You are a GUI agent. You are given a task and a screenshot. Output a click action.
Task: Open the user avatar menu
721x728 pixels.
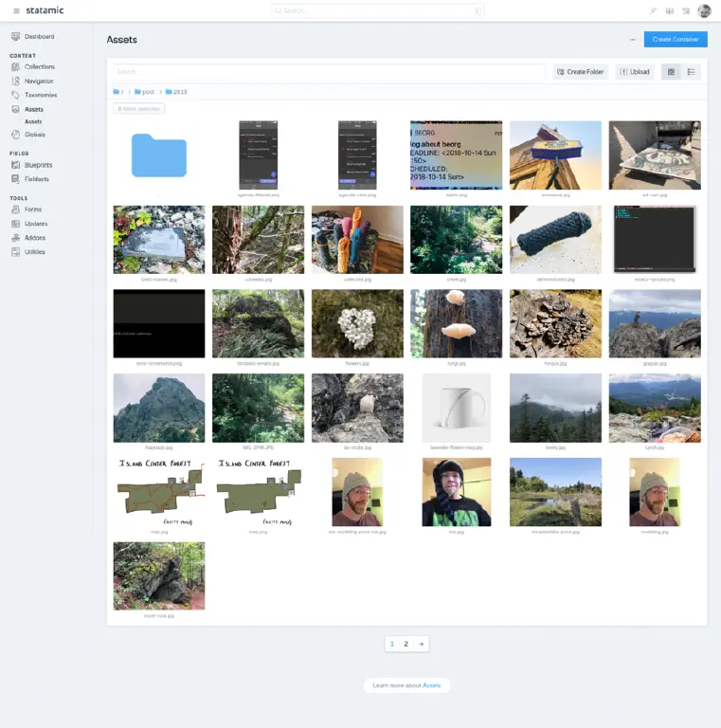click(704, 10)
